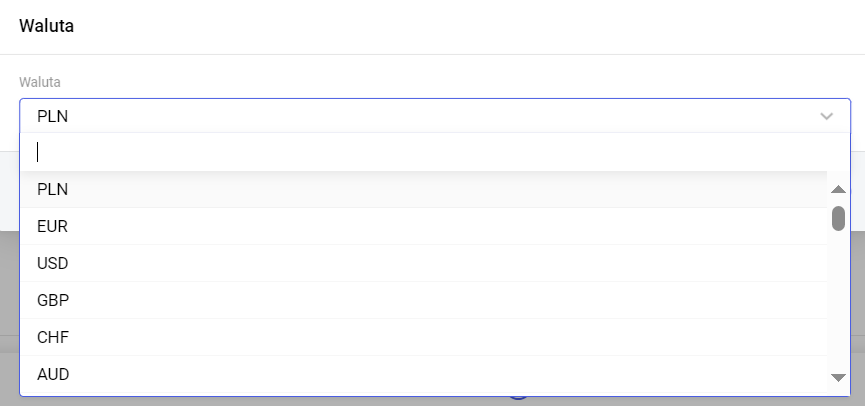865x406 pixels.
Task: Click the scroll up arrow in currency list
Action: pyautogui.click(x=838, y=189)
